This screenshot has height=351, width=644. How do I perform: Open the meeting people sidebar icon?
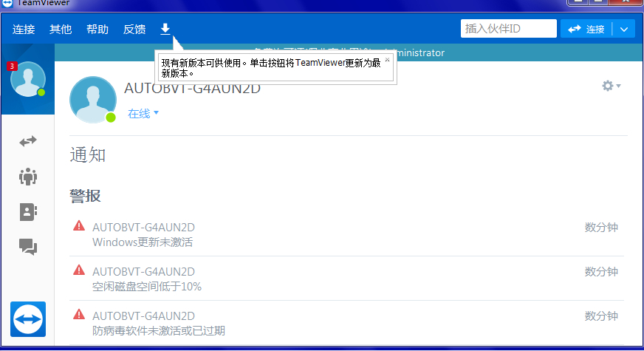tap(28, 177)
